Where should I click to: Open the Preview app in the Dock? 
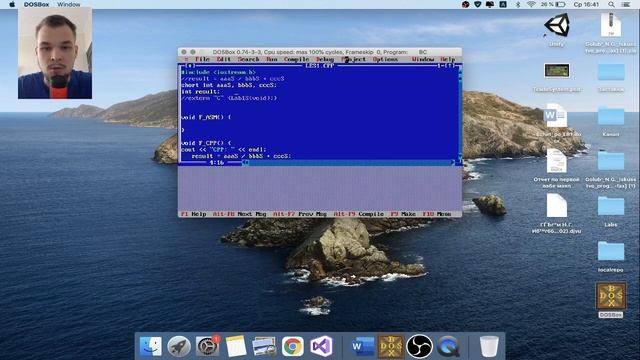[264, 346]
